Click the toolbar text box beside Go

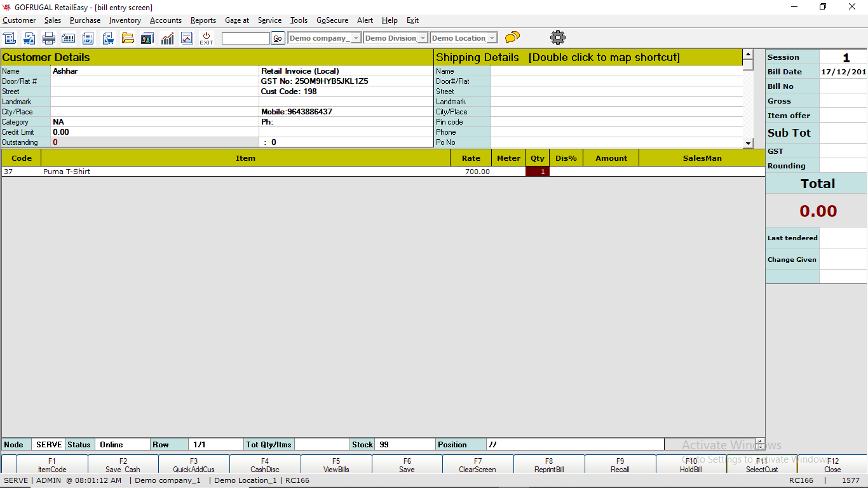pos(246,38)
